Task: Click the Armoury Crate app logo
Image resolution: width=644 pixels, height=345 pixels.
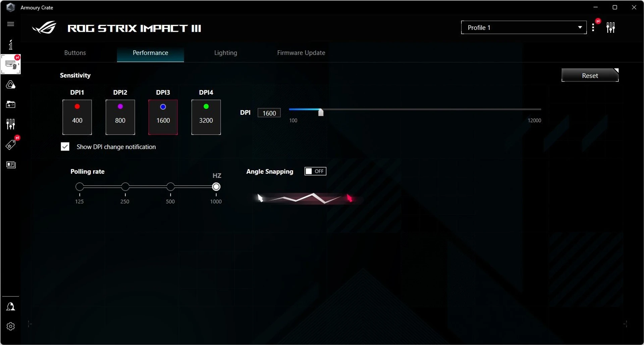Action: point(10,7)
